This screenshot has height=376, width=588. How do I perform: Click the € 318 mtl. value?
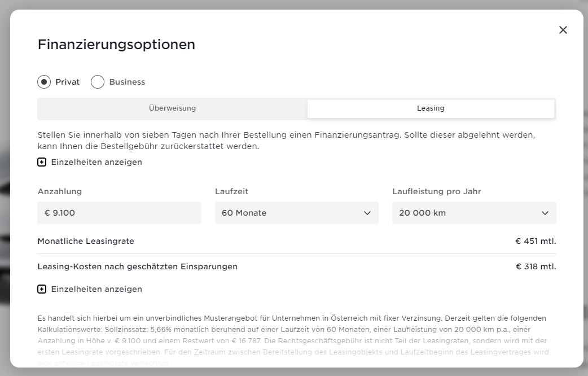click(x=536, y=266)
